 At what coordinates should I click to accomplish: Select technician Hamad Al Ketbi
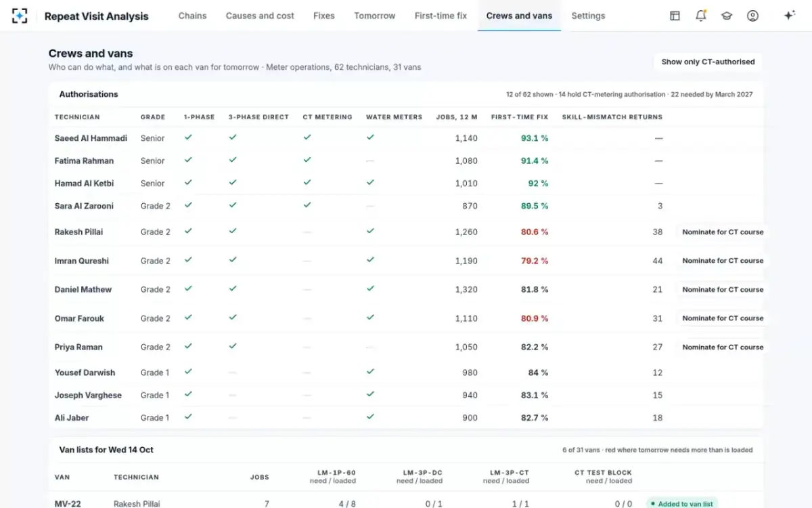click(x=84, y=184)
